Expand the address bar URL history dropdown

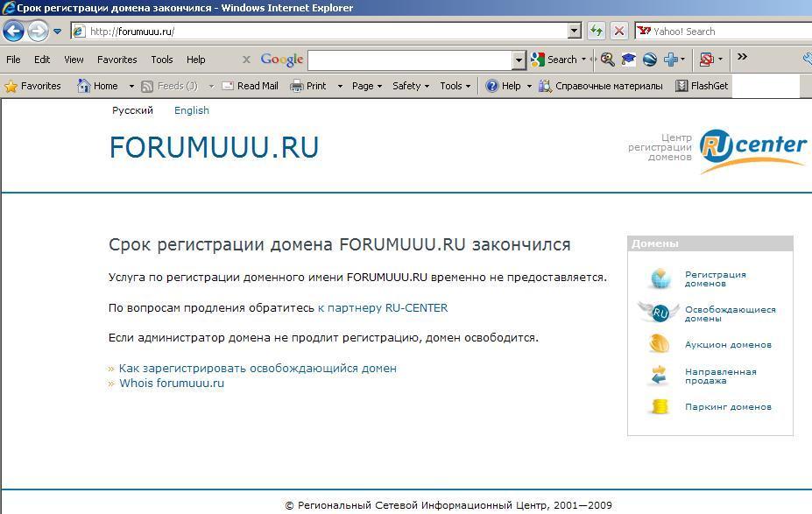point(575,31)
